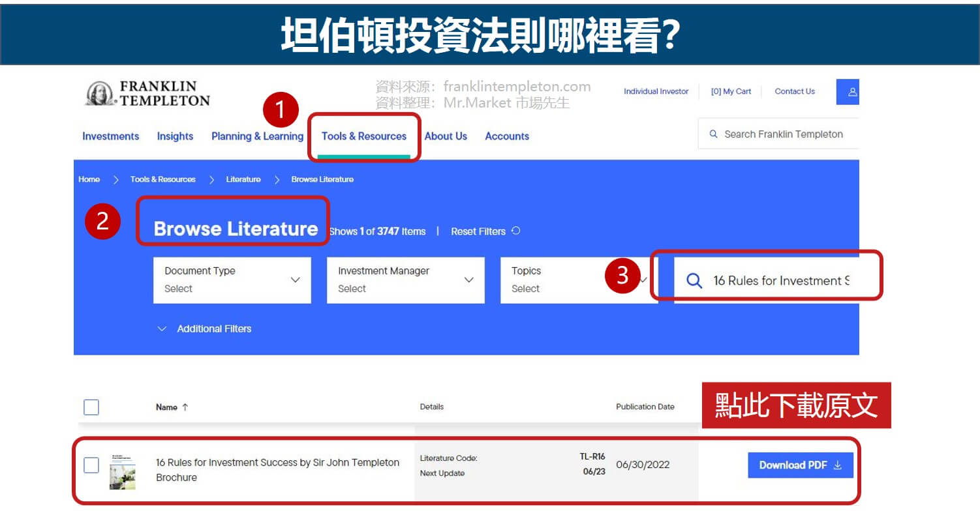Click the search magnifier in the site search box

pos(713,134)
